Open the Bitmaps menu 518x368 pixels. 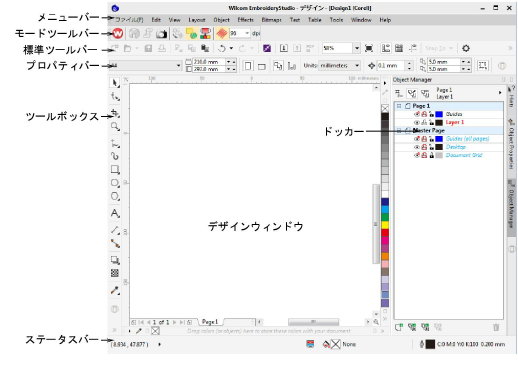click(271, 20)
